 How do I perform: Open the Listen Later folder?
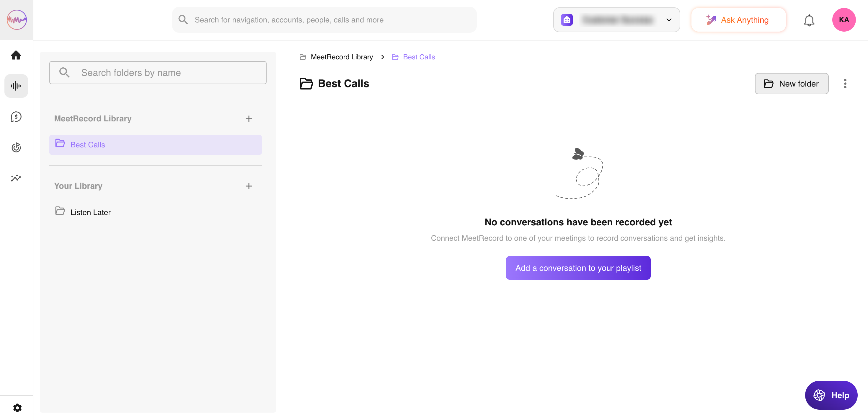90,212
